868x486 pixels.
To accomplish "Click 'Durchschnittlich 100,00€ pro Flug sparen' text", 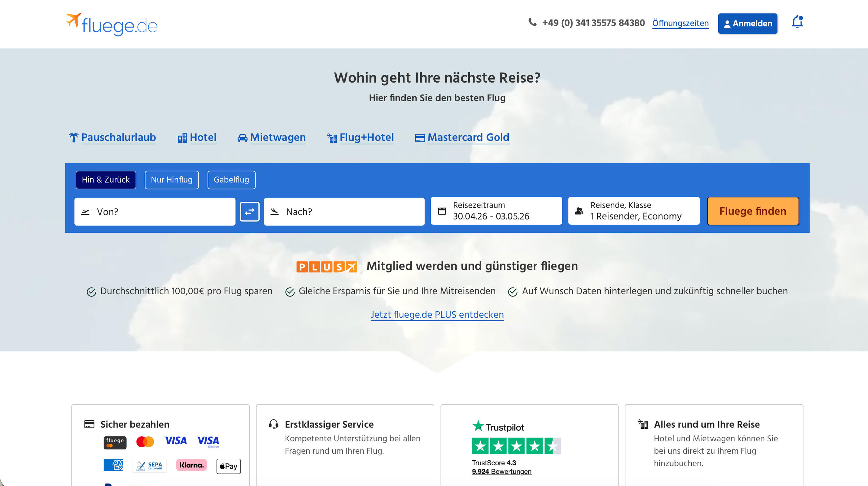I will [186, 291].
